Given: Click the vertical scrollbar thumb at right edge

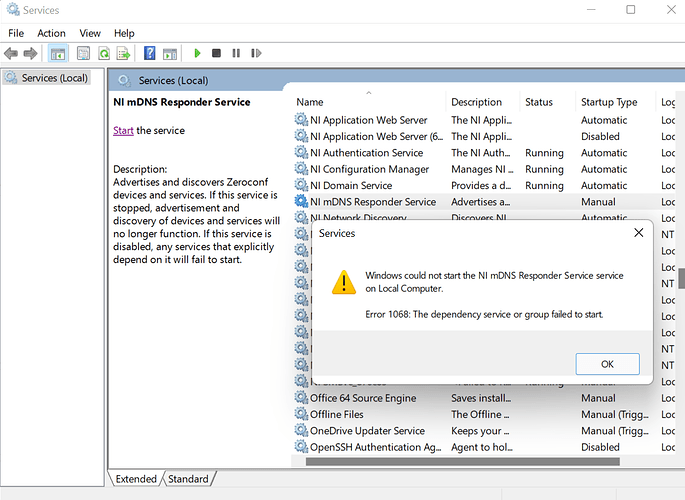Looking at the screenshot, I should tap(682, 279).
